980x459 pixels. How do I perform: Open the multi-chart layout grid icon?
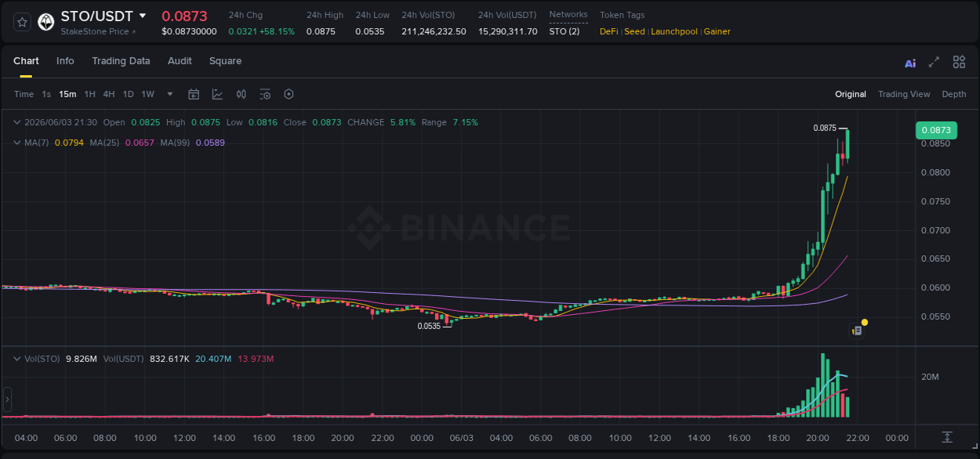(x=959, y=62)
